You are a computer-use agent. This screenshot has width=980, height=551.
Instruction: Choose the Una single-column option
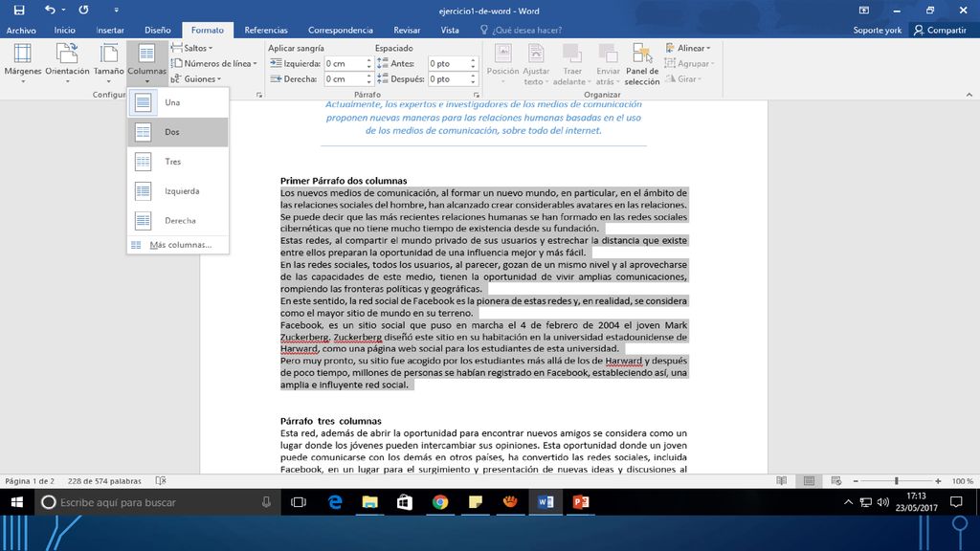tap(178, 102)
